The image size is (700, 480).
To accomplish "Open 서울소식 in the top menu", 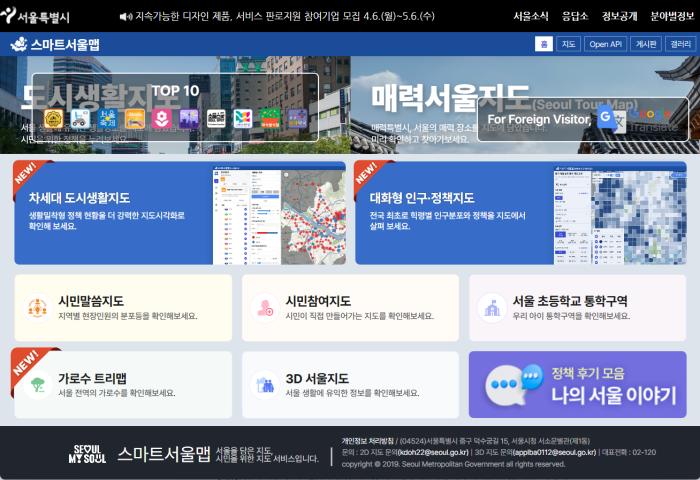I will pyautogui.click(x=530, y=16).
